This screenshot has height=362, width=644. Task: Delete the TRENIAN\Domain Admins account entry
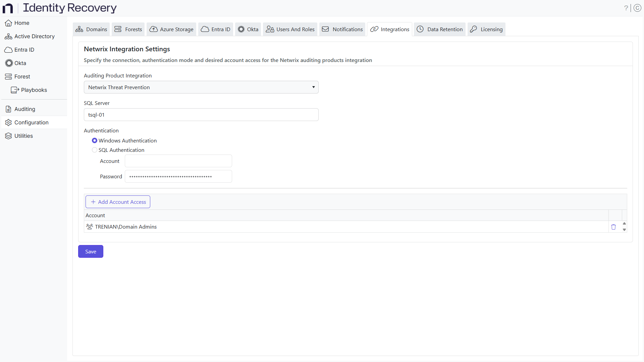(614, 227)
